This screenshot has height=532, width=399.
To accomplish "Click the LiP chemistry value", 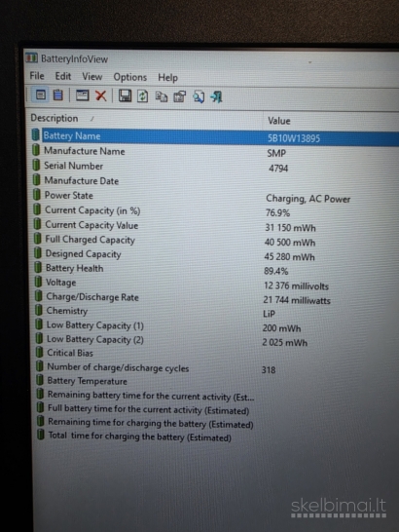I will point(269,314).
